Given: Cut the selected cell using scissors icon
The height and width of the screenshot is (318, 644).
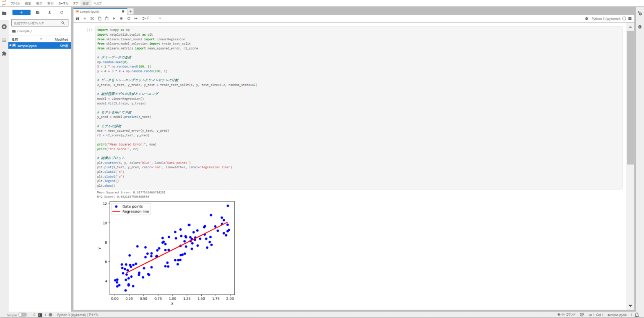Looking at the screenshot, I should tap(92, 18).
